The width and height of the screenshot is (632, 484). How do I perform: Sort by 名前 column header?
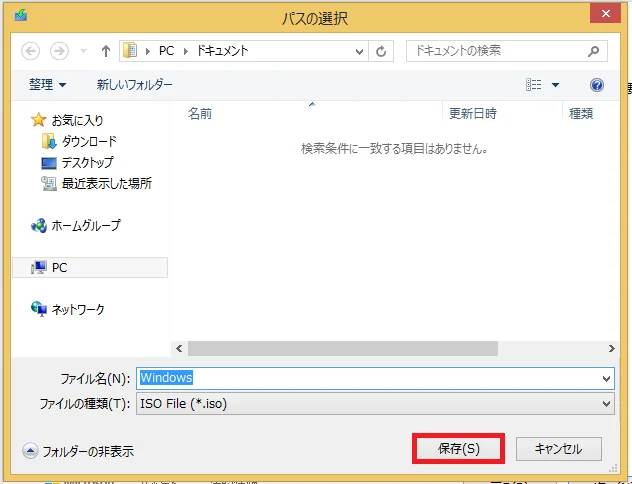click(200, 114)
